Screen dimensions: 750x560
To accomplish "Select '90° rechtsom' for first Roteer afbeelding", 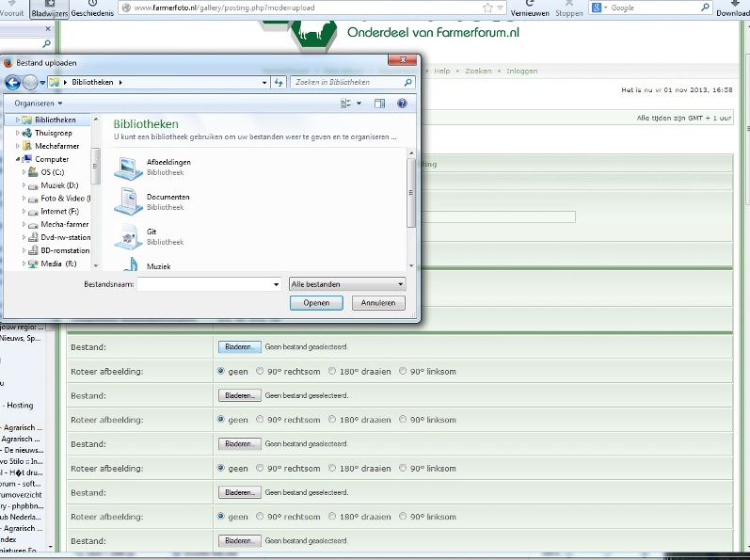I will [x=260, y=371].
